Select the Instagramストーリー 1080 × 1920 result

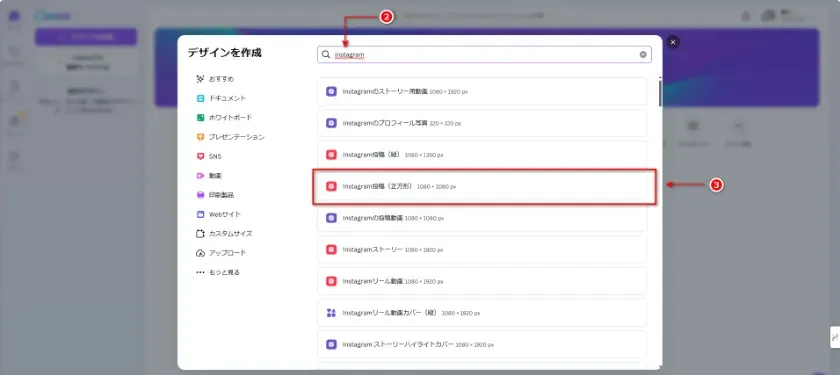click(482, 250)
